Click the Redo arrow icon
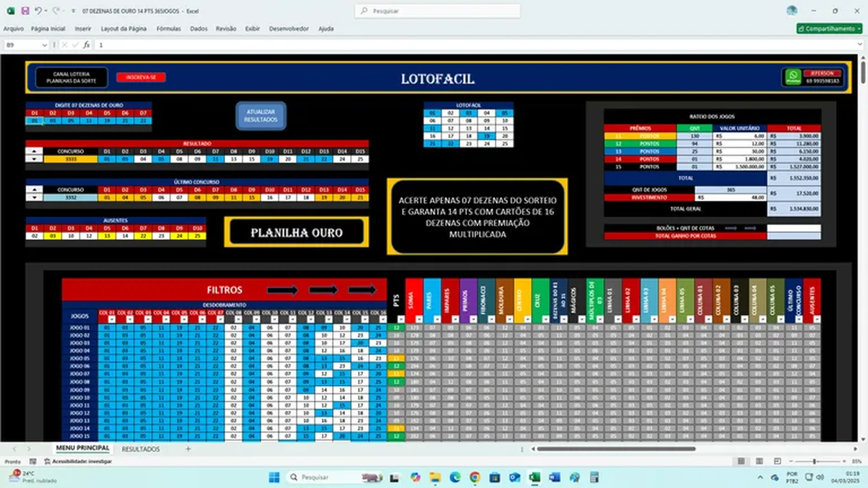 coord(56,11)
